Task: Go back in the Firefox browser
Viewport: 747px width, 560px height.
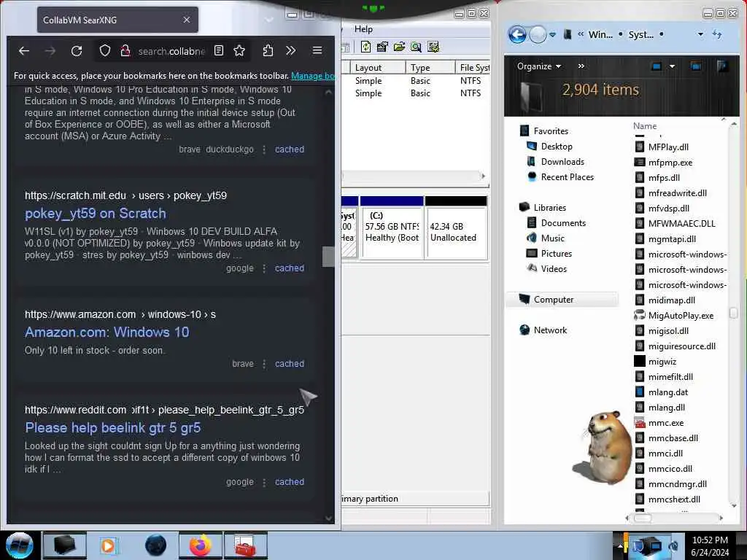Action: 24,50
